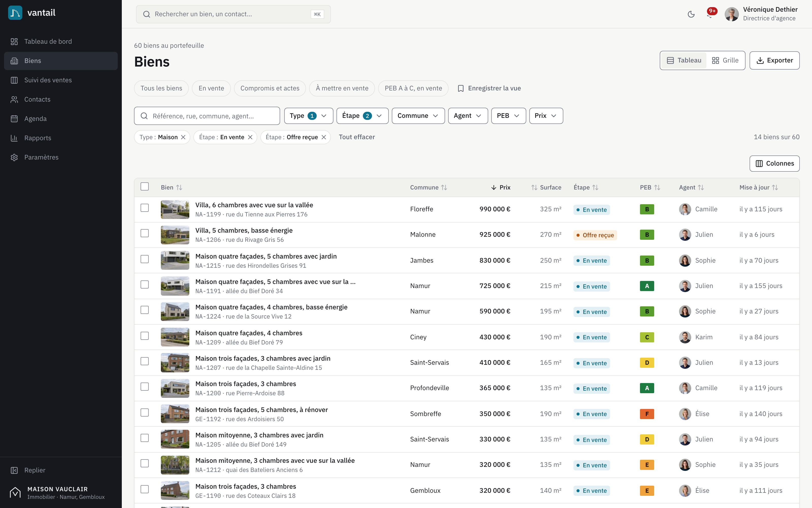This screenshot has height=508, width=812.
Task: Collapse sidebar with Replier icon
Action: pyautogui.click(x=14, y=470)
